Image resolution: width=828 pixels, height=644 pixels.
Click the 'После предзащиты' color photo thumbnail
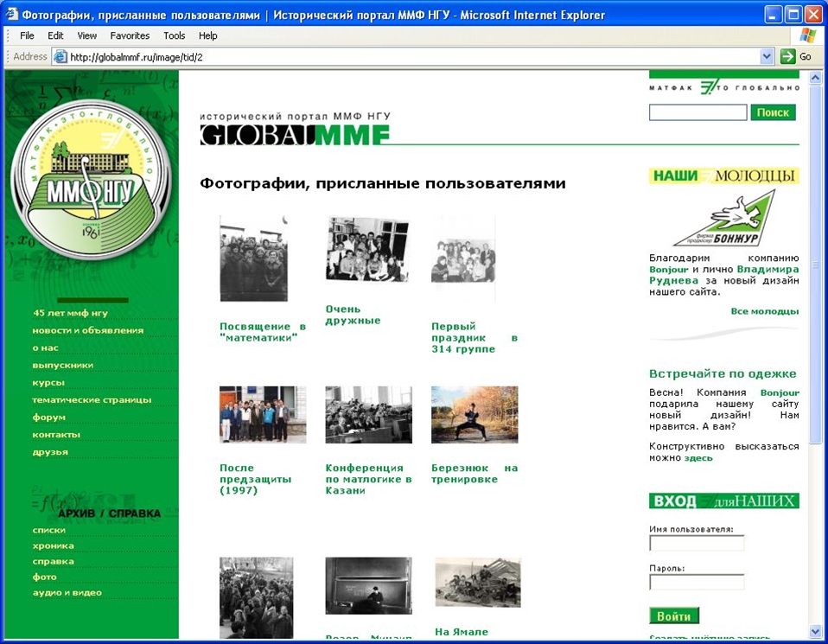(263, 415)
